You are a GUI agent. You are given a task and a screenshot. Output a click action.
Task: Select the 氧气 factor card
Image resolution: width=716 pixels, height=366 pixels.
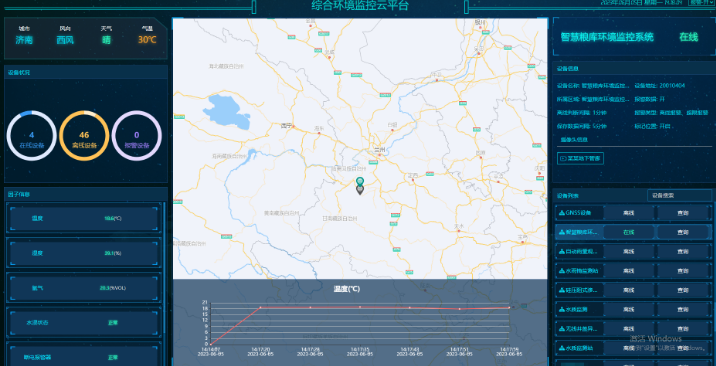[x=84, y=288]
